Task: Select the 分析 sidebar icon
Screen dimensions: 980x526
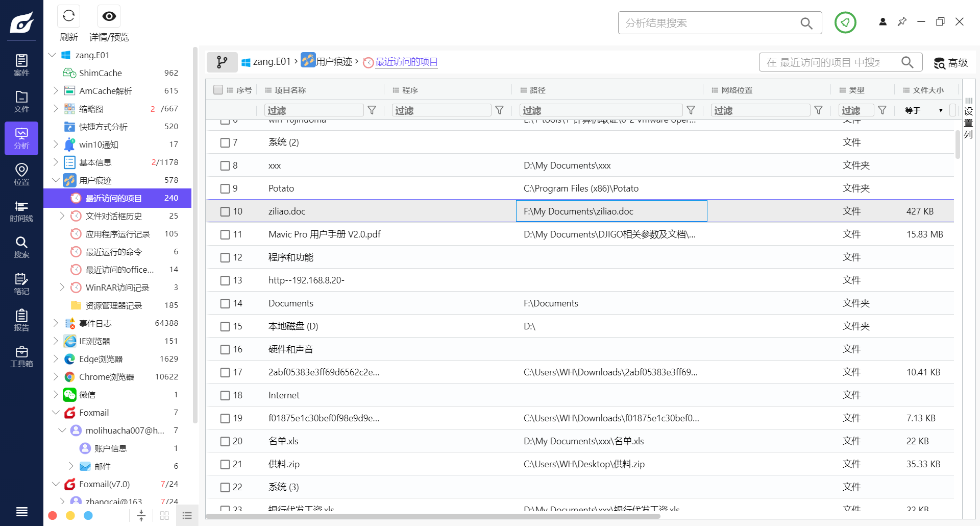Action: [x=21, y=138]
